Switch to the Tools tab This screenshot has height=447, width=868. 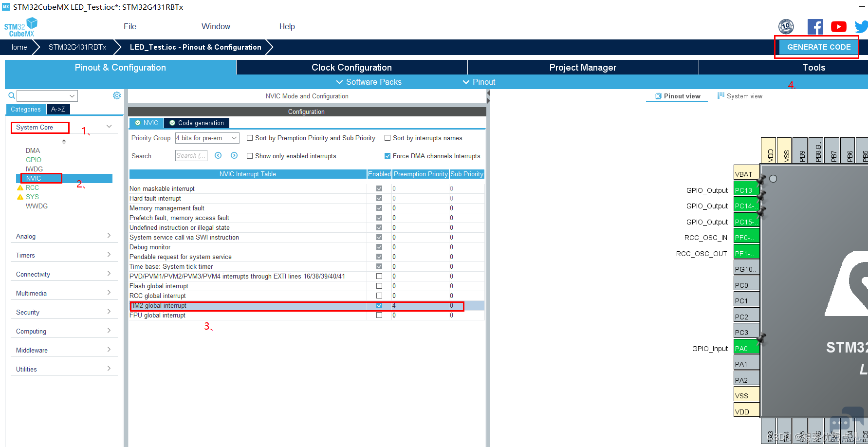pos(813,67)
